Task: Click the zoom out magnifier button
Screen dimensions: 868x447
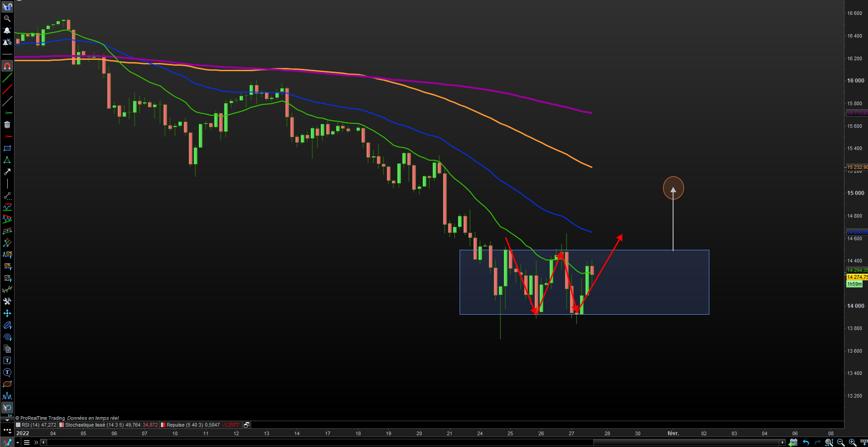Action: pos(841,442)
